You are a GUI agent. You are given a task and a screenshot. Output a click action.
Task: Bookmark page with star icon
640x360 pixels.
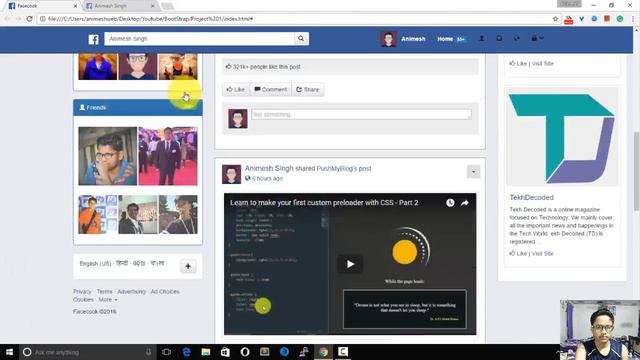pyautogui.click(x=555, y=19)
